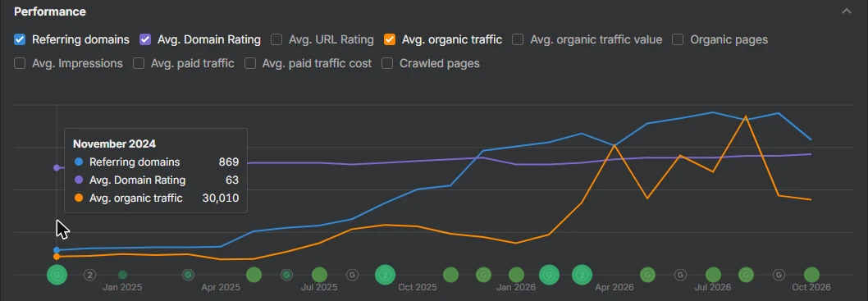This screenshot has width=868, height=301.
Task: Click the 63 Domain Rating value in tooltip
Action: point(232,180)
